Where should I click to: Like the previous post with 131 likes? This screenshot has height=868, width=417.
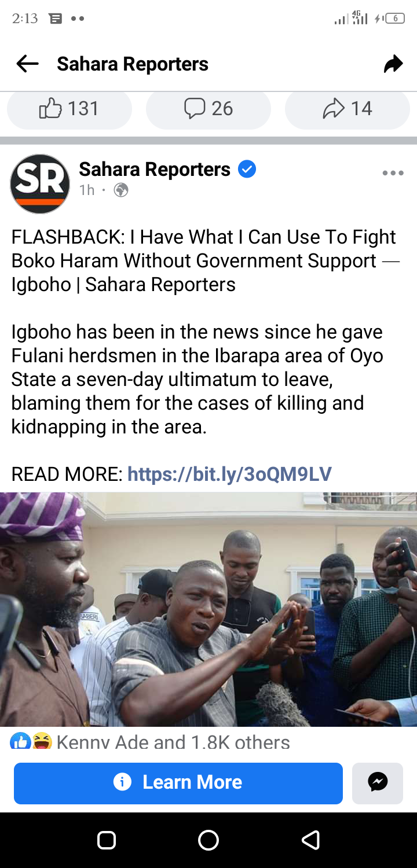(69, 109)
